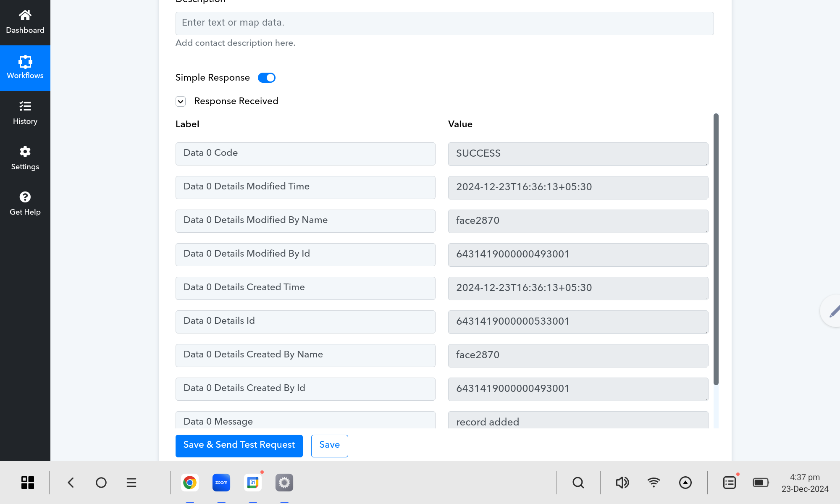
Task: Click Data 0 Details Created Time label
Action: point(305,288)
